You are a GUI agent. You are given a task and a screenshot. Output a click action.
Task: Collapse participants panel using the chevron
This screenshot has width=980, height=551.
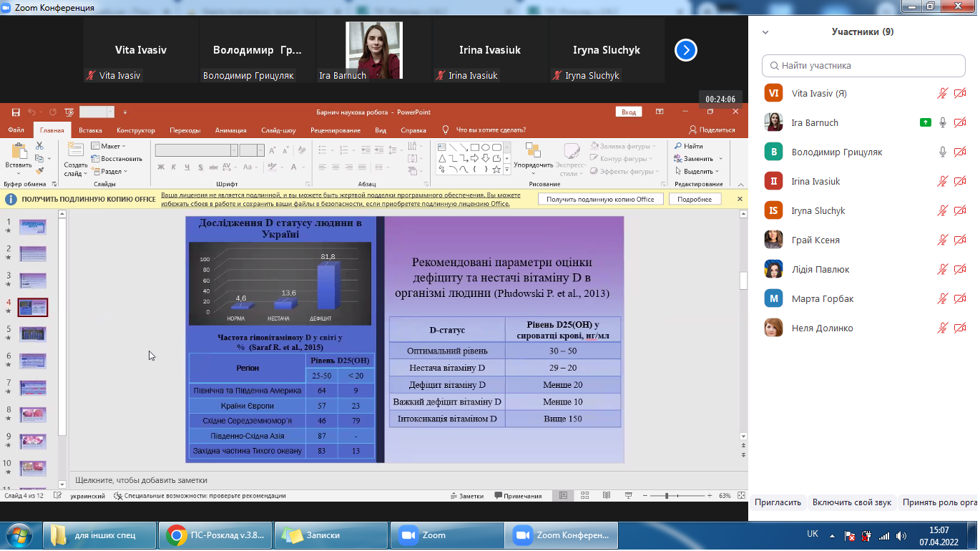tap(765, 32)
